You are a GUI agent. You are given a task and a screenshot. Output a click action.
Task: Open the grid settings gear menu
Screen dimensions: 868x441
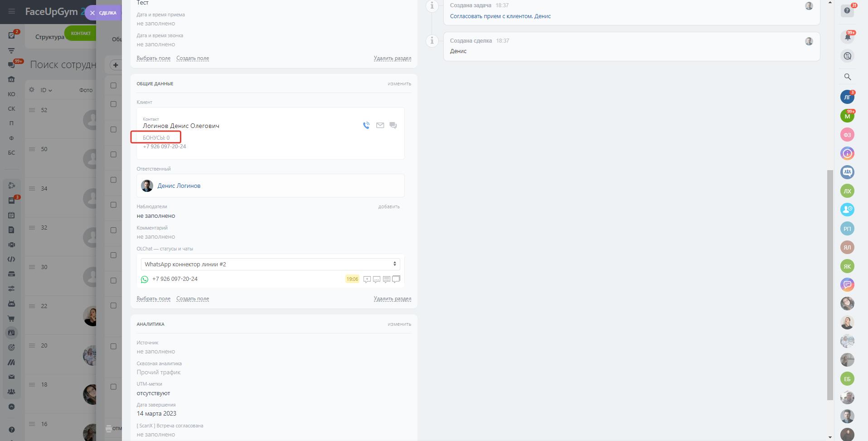[32, 90]
